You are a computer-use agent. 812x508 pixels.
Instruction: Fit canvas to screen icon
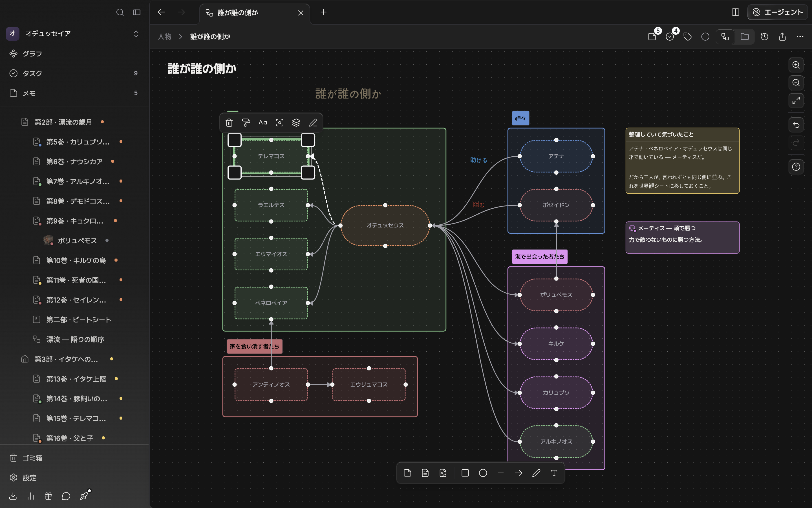tap(796, 100)
